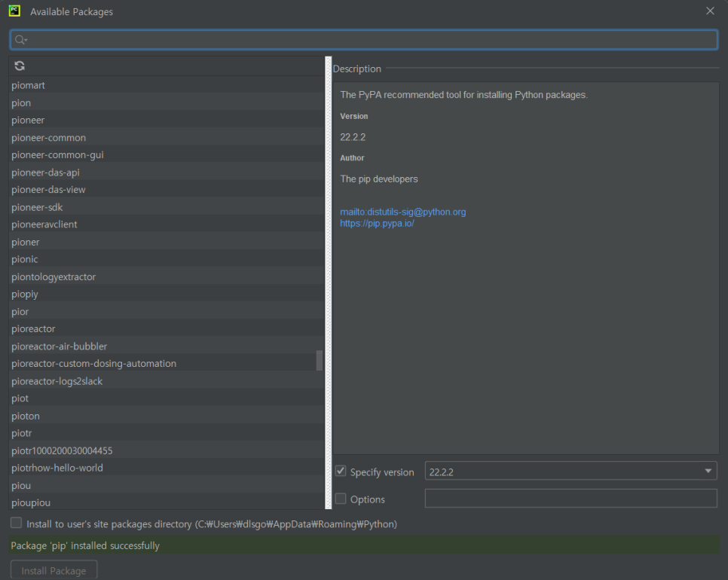This screenshot has width=728, height=580.
Task: Select the pioneer-das-api package
Action: [167, 172]
